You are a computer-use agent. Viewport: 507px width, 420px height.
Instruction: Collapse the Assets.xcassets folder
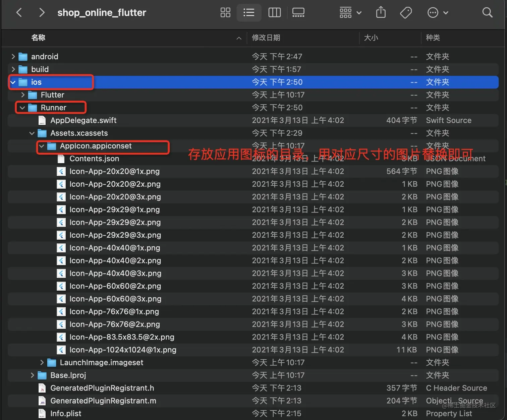pyautogui.click(x=32, y=133)
